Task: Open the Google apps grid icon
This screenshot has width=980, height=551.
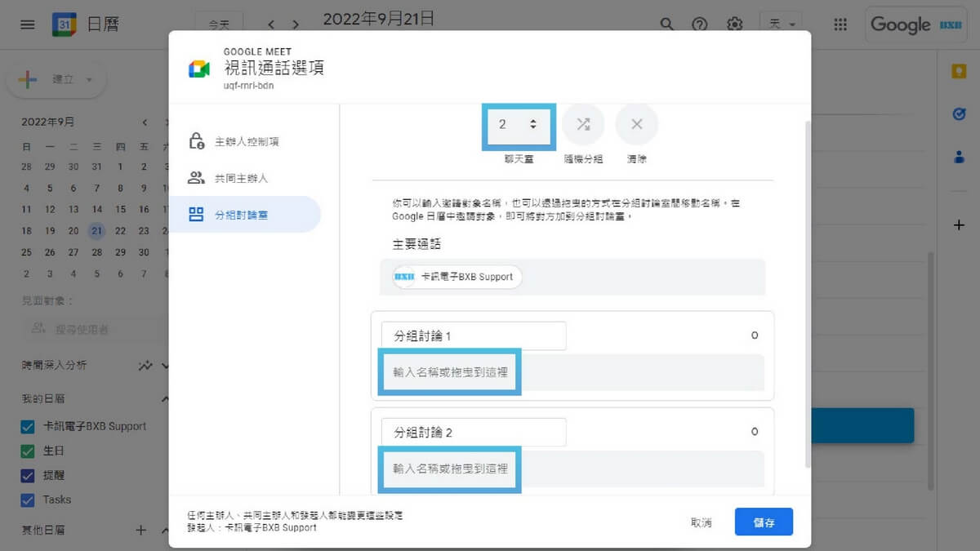Action: 840,24
